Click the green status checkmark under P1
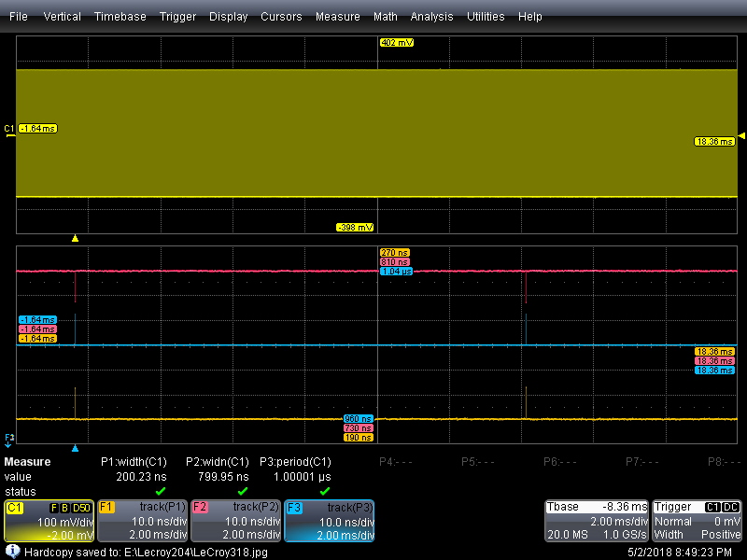The width and height of the screenshot is (747, 560). [160, 491]
